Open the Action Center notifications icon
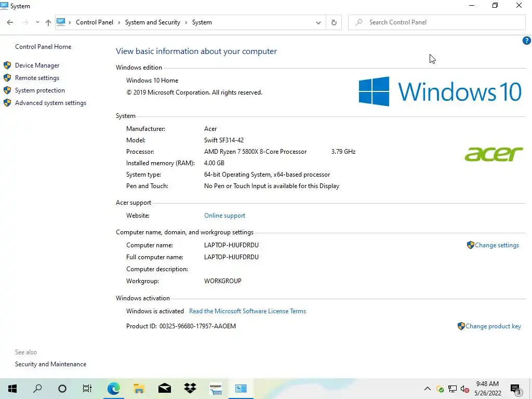Viewport: 532px width, 399px height. coord(516,389)
